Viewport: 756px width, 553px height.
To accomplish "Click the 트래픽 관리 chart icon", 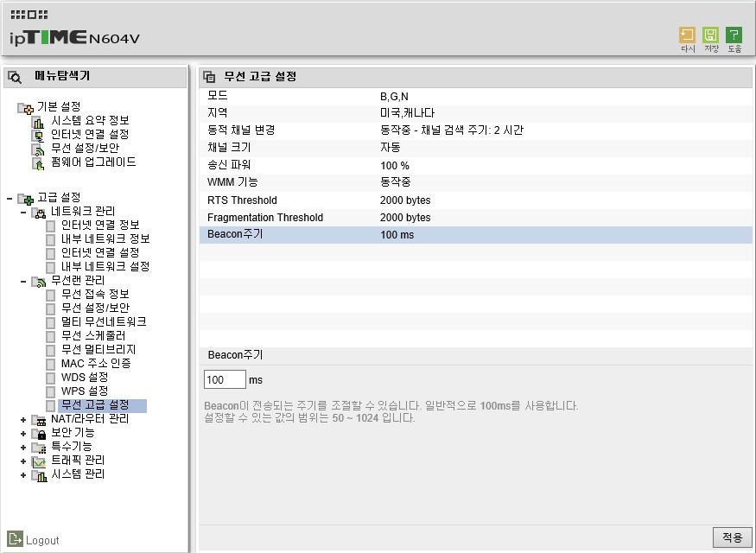I will (x=39, y=462).
